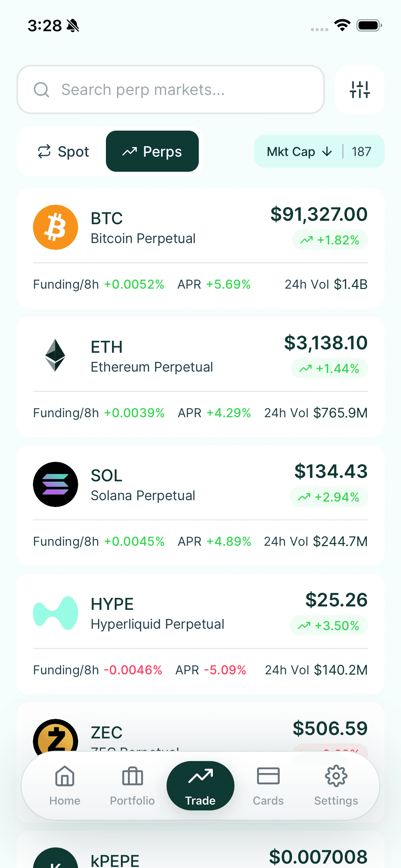This screenshot has height=868, width=401.
Task: Open the filter settings sliders icon
Action: 360,89
